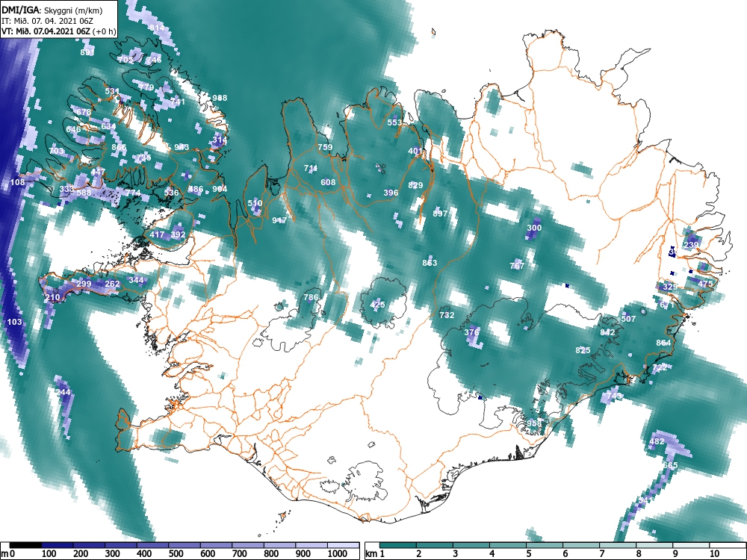Click the '5' label in the kilometers legend

(528, 554)
